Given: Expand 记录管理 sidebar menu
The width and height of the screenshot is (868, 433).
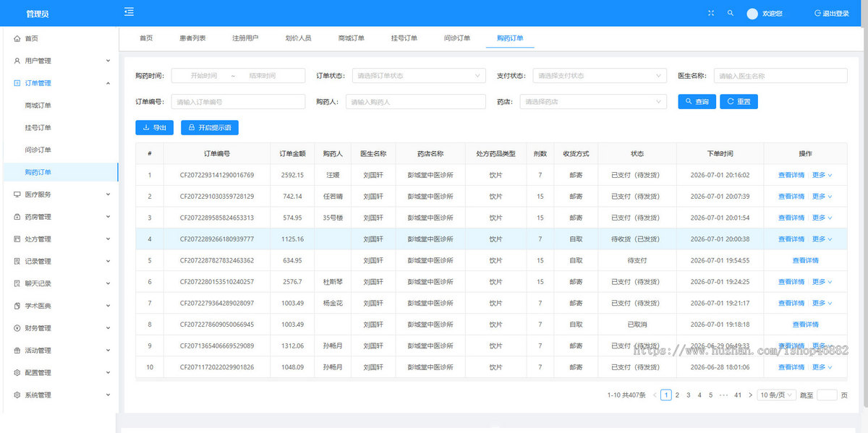Looking at the screenshot, I should pos(59,262).
